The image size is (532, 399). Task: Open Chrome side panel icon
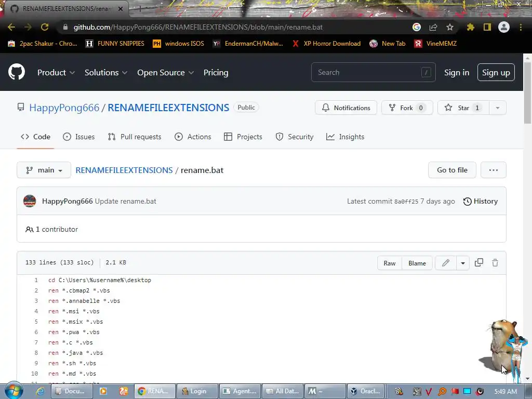[487, 27]
